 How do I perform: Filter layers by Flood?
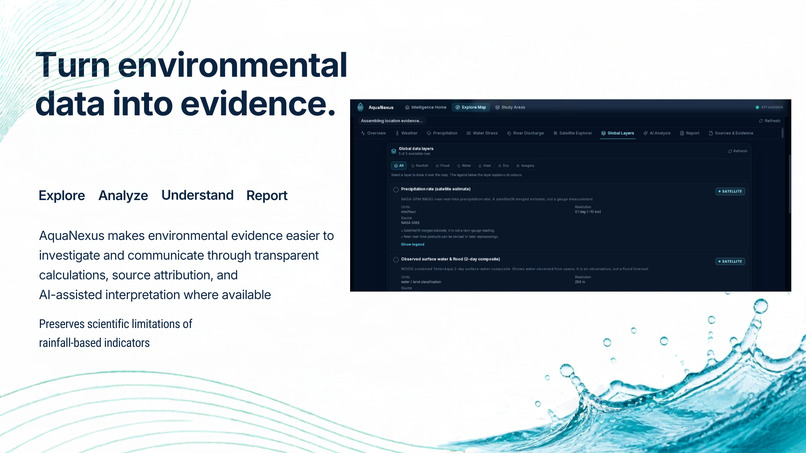click(442, 166)
